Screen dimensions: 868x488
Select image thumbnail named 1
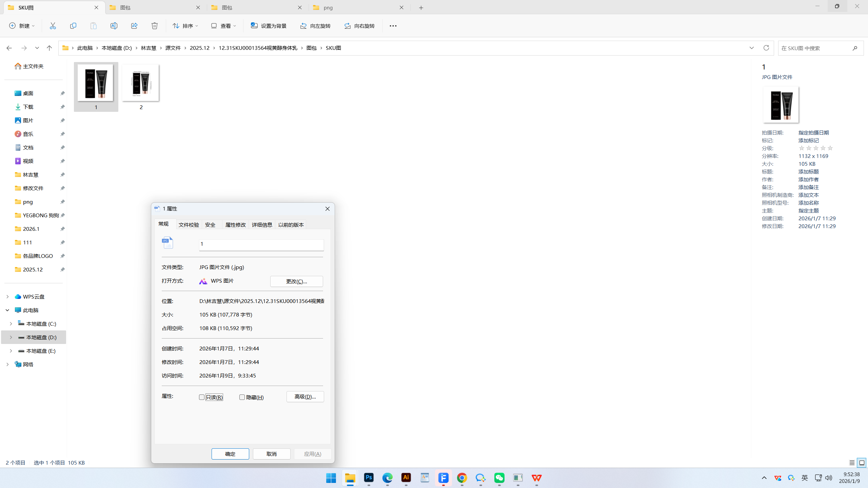point(96,87)
